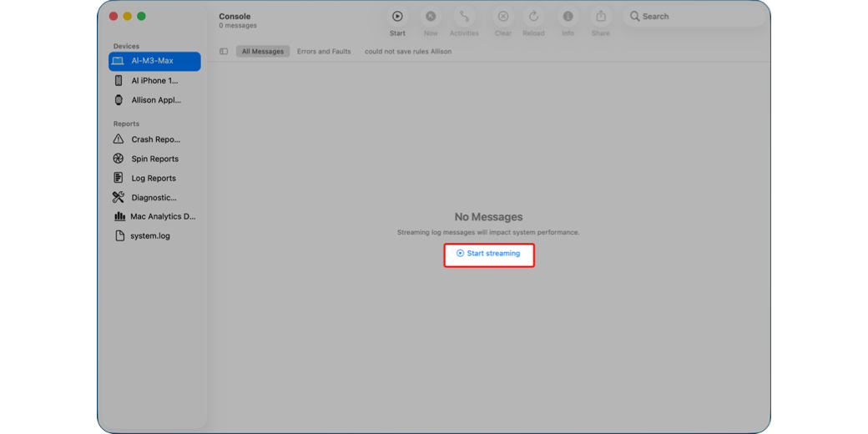Click the Share toolbar icon
Screen dimensions: 868x434
click(x=601, y=17)
